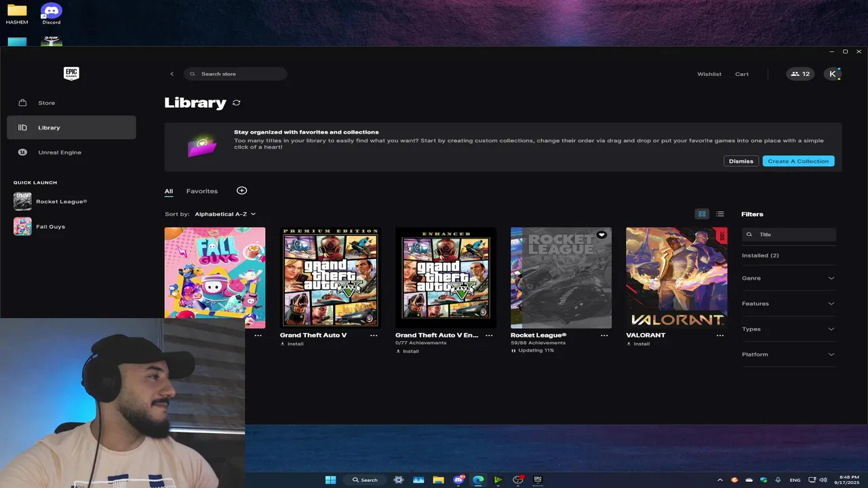Toggle favorite heart on Rocket League
This screenshot has width=868, height=488.
(x=601, y=235)
